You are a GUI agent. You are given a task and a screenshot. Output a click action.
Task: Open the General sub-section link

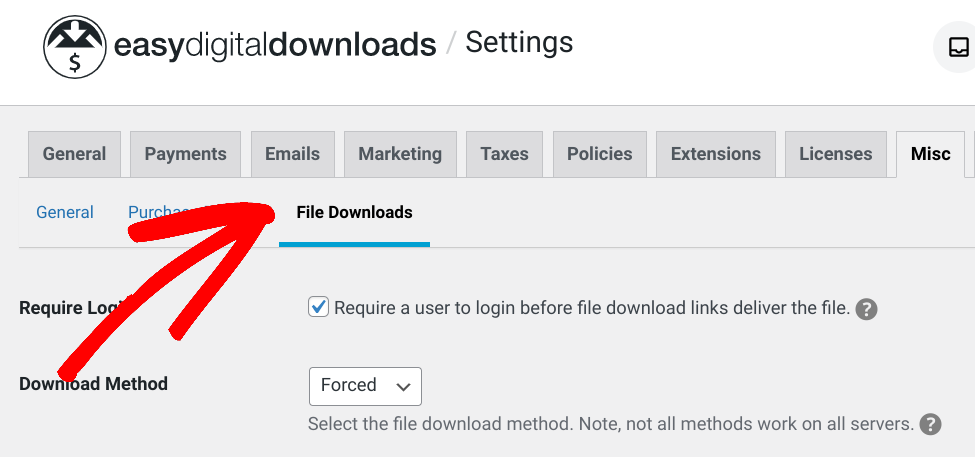tap(65, 212)
